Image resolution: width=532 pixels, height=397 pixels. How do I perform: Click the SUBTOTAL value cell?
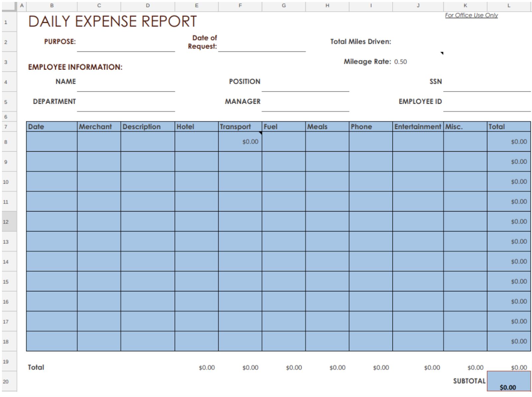[x=509, y=381]
